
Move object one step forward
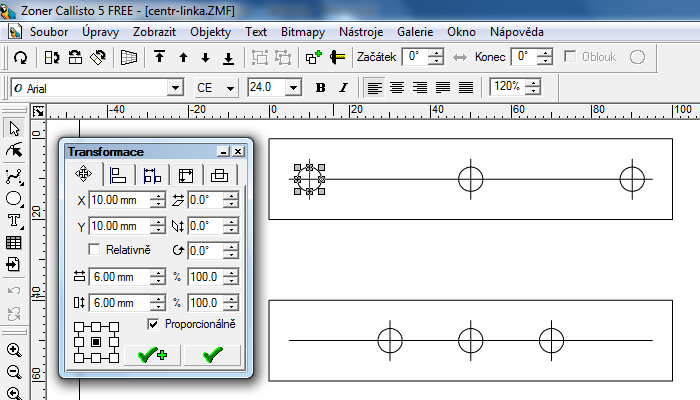coord(183,58)
